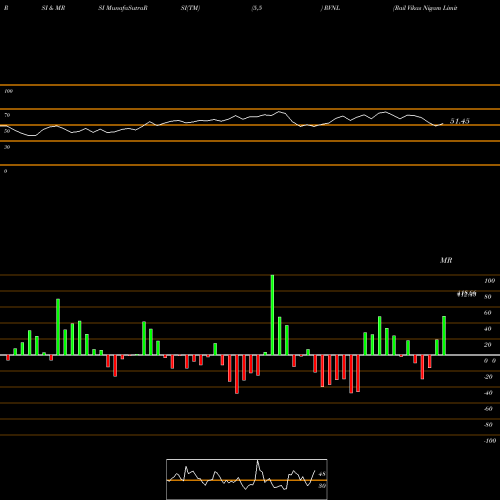The width and height of the screenshot is (500, 500).
Task: Click the 70 label on RSI axis
Action: pos(7,115)
